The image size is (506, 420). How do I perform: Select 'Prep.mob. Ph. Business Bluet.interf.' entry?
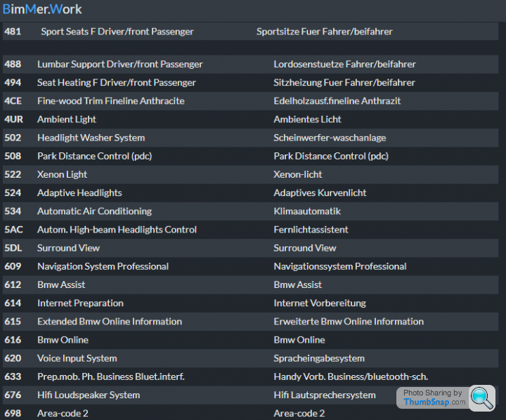coord(111,376)
